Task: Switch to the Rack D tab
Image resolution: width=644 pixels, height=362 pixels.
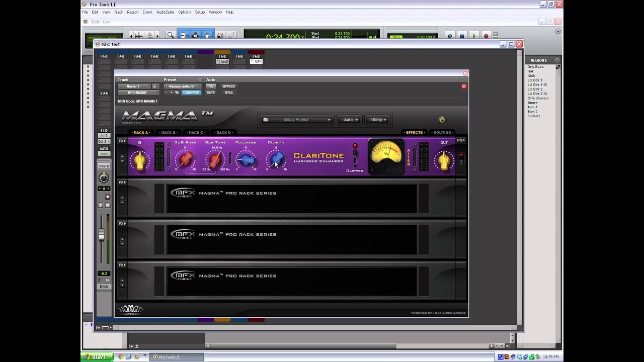Action: click(x=223, y=133)
